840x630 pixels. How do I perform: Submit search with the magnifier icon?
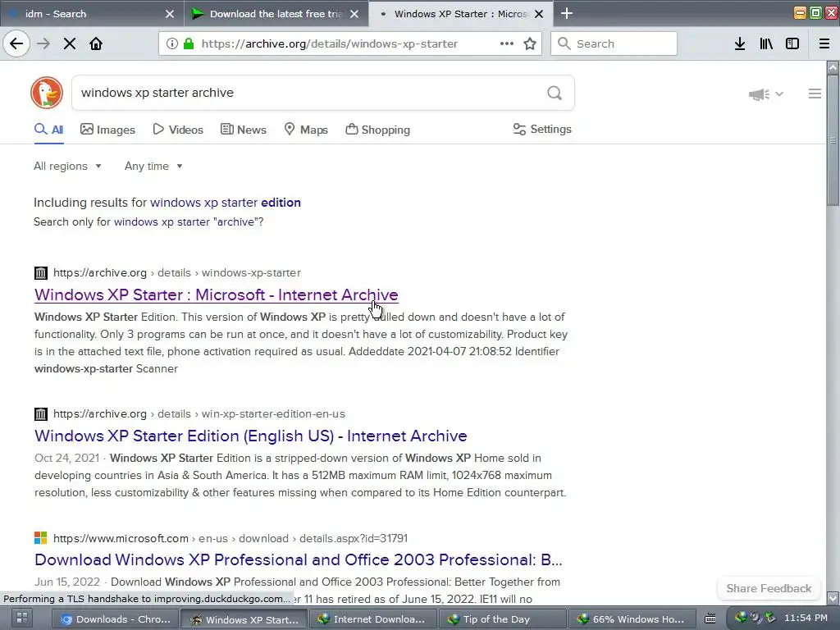(x=555, y=93)
